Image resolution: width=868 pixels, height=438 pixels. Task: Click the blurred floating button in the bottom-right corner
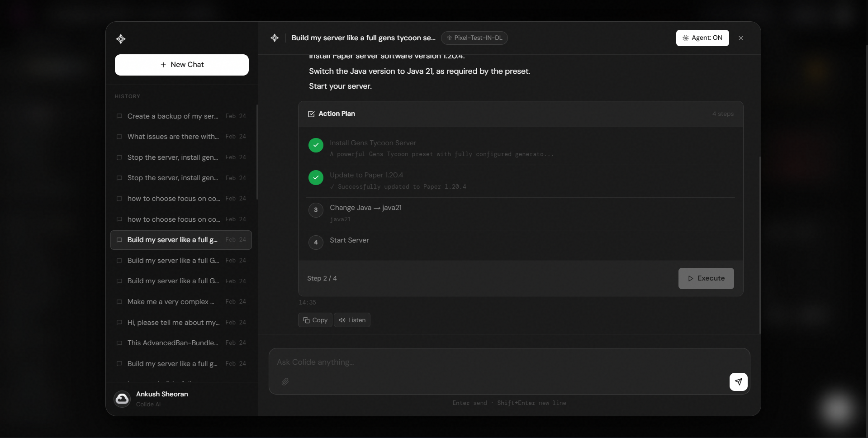click(837, 409)
